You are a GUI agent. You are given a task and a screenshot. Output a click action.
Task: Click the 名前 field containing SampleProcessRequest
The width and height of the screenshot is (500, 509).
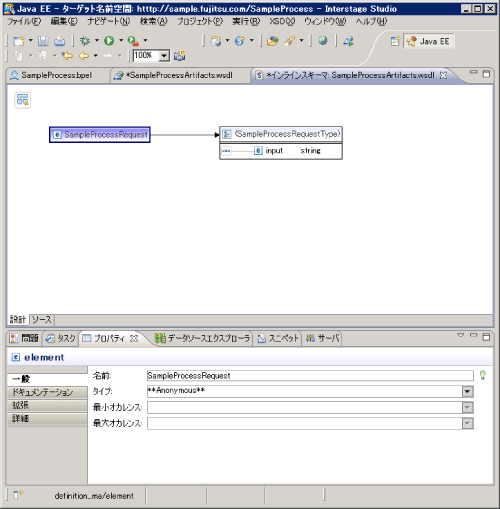310,376
